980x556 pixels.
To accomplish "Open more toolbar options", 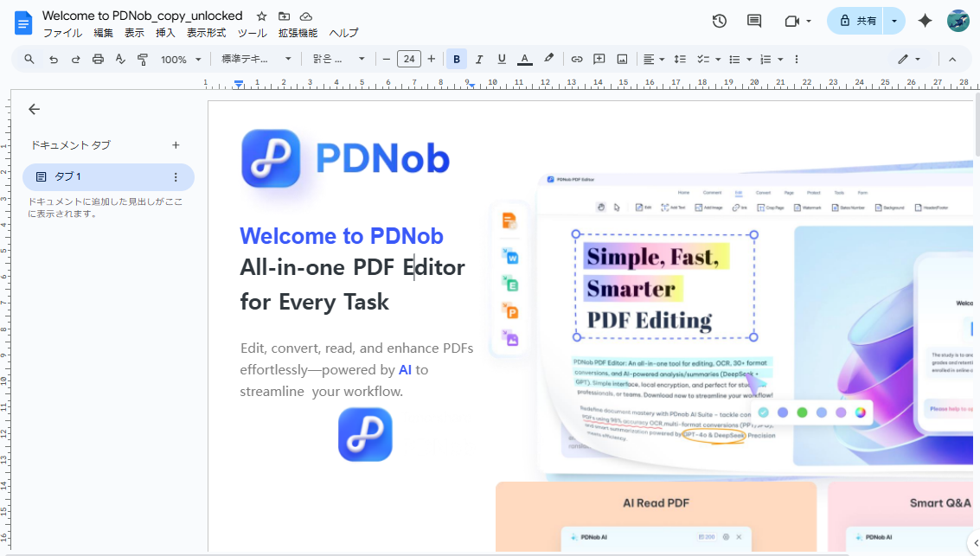I will (x=797, y=60).
